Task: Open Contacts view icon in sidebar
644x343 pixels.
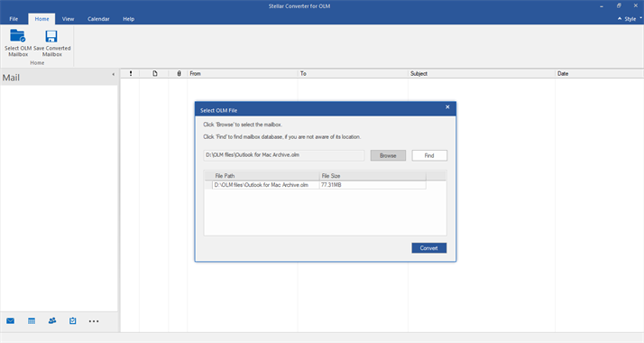Action: (x=52, y=320)
